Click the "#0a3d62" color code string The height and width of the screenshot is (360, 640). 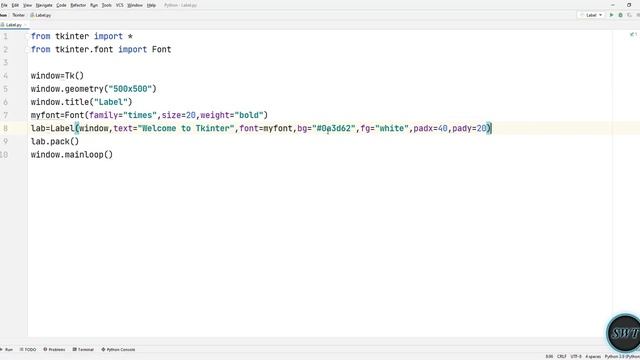[334, 128]
